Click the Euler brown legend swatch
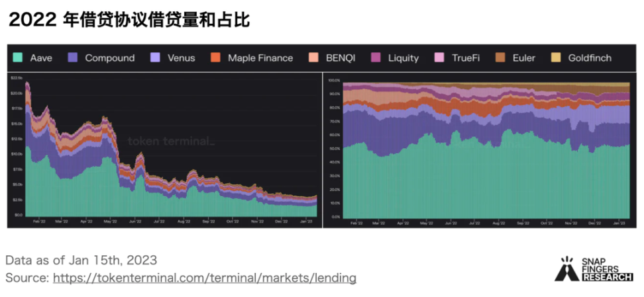The width and height of the screenshot is (644, 297). point(500,58)
